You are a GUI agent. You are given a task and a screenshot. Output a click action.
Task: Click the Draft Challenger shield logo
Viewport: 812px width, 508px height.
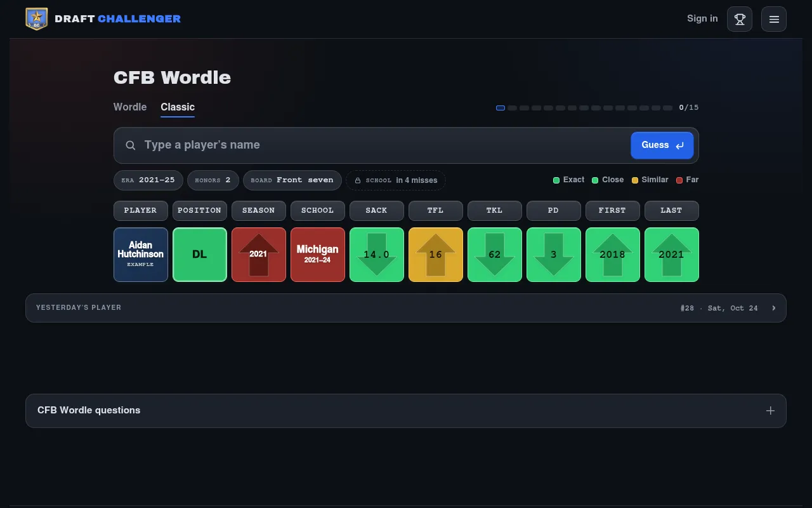(37, 19)
